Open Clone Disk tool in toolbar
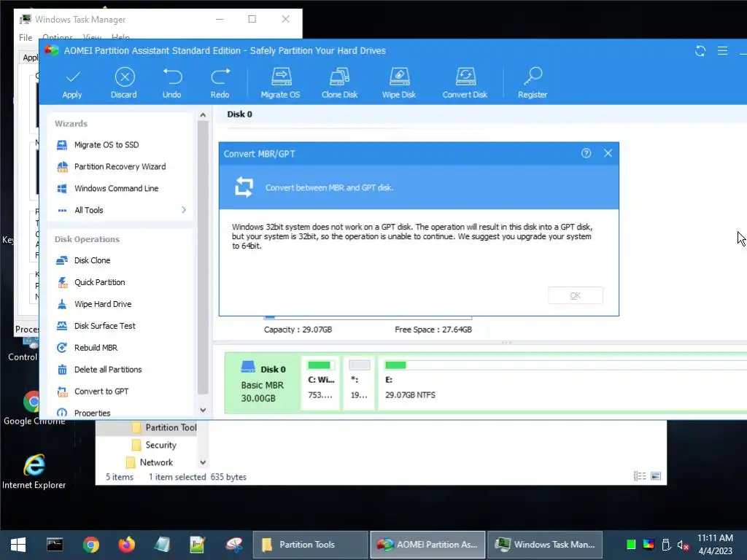The width and height of the screenshot is (747, 560). click(x=340, y=83)
